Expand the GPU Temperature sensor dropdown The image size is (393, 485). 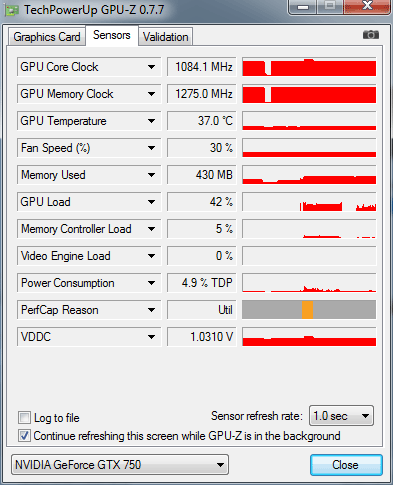pyautogui.click(x=151, y=121)
